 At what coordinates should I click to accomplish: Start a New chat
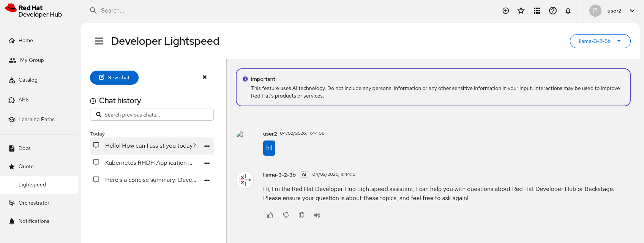coord(114,78)
